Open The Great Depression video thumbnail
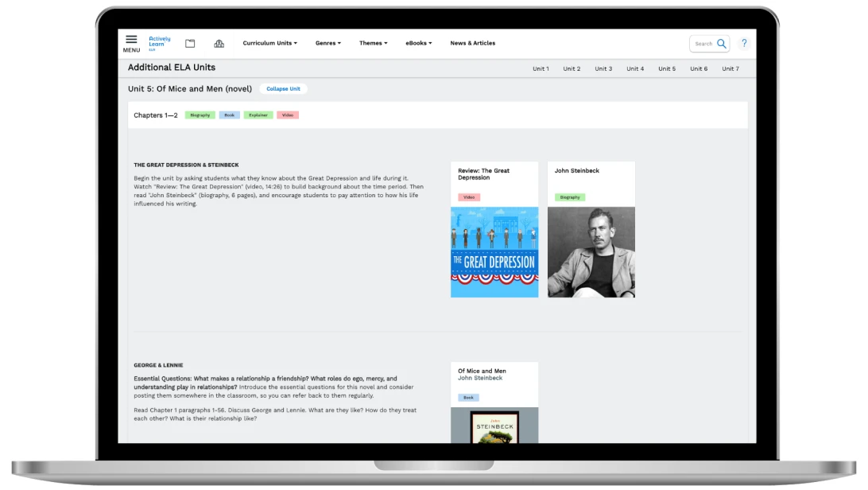868x490 pixels. click(494, 252)
